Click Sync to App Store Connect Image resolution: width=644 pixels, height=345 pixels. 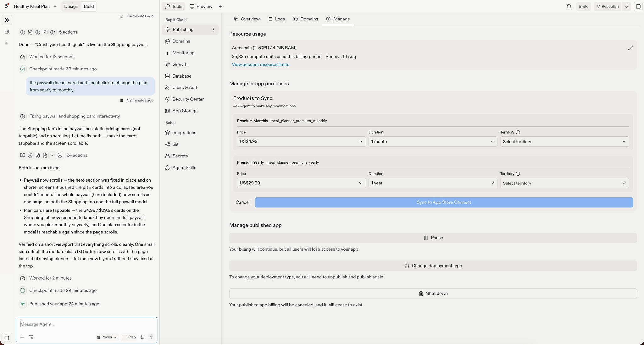[x=444, y=202]
